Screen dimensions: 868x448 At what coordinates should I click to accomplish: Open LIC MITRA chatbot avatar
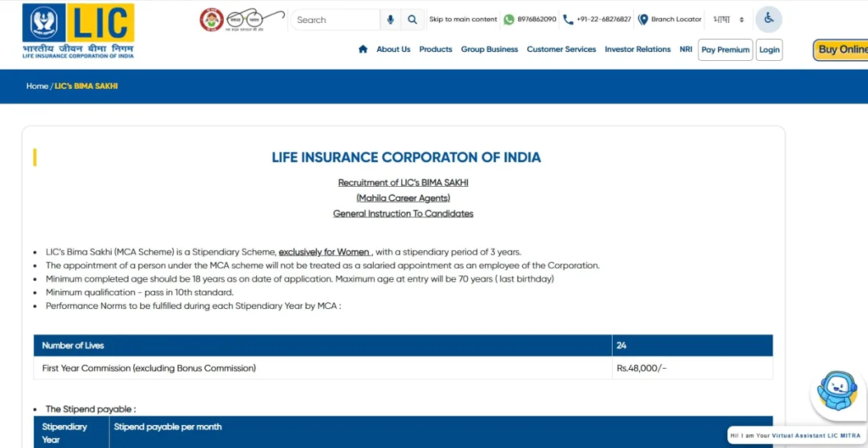pos(837,391)
